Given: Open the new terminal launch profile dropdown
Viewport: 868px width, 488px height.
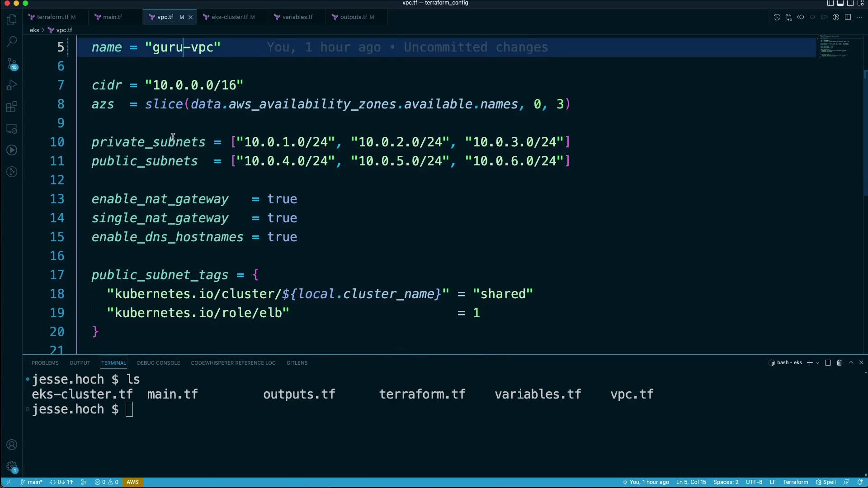Looking at the screenshot, I should point(817,363).
